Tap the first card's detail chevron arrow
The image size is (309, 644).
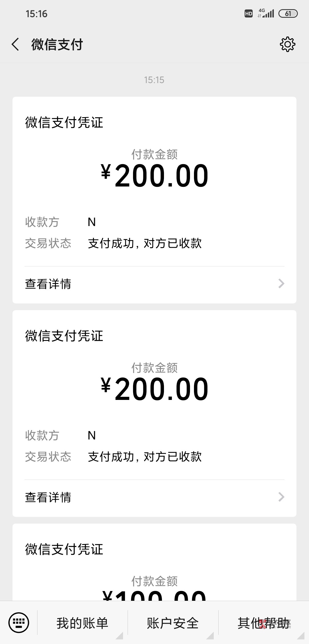tap(281, 284)
